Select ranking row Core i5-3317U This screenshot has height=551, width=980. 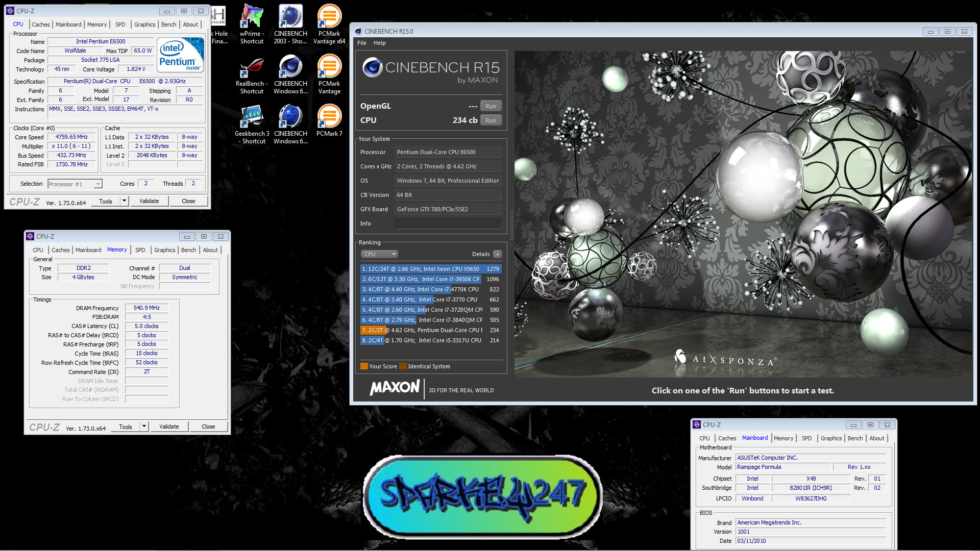[430, 340]
